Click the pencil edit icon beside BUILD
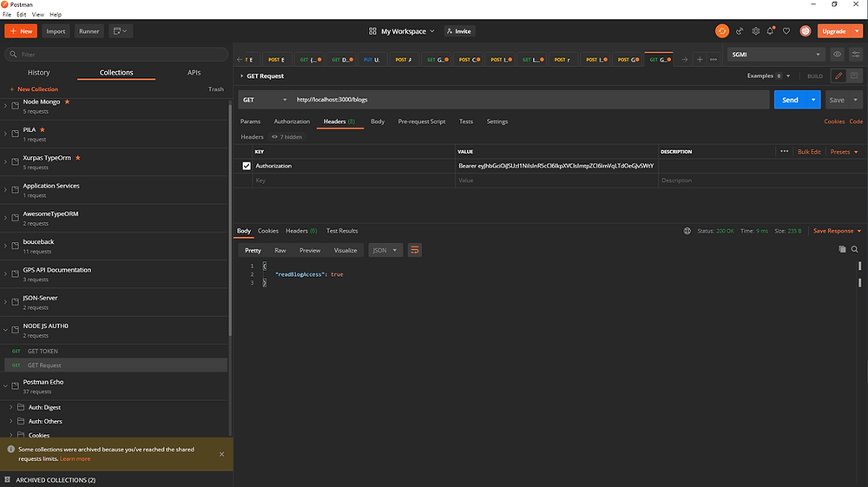 pyautogui.click(x=838, y=76)
